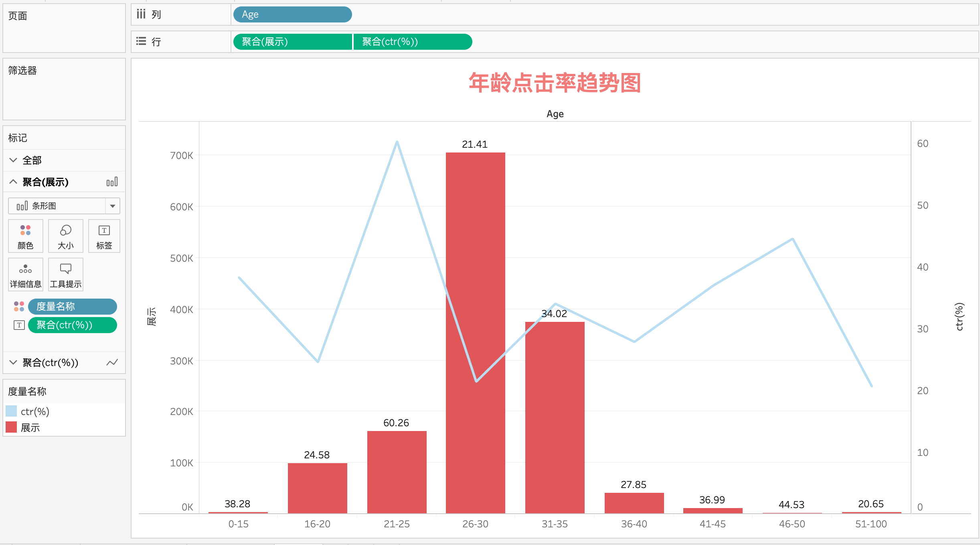Select the 聚合(ctr(%)) pill in marks card

coord(73,325)
